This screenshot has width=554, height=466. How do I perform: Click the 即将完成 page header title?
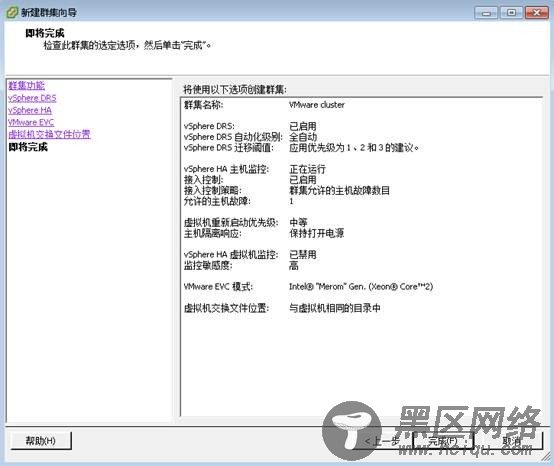pyautogui.click(x=45, y=33)
